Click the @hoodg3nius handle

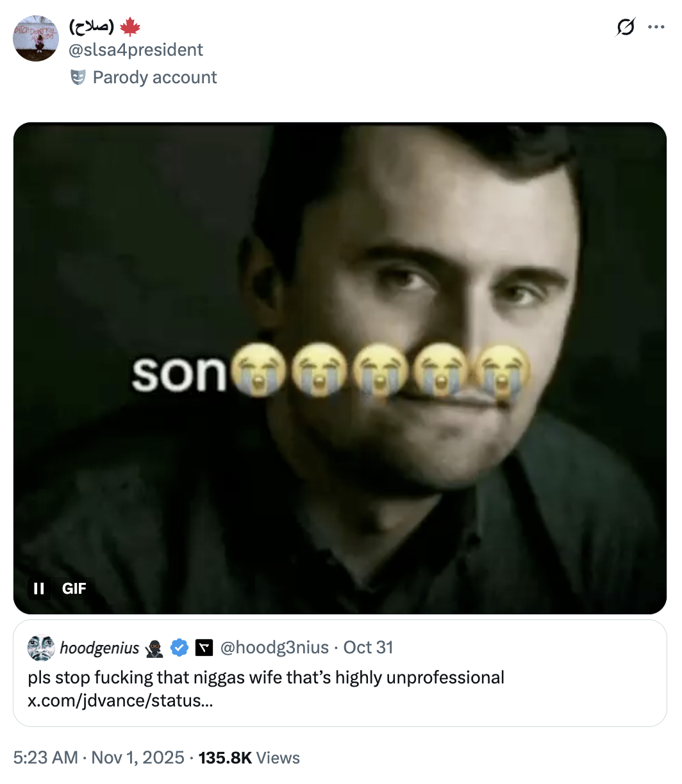pyautogui.click(x=275, y=648)
